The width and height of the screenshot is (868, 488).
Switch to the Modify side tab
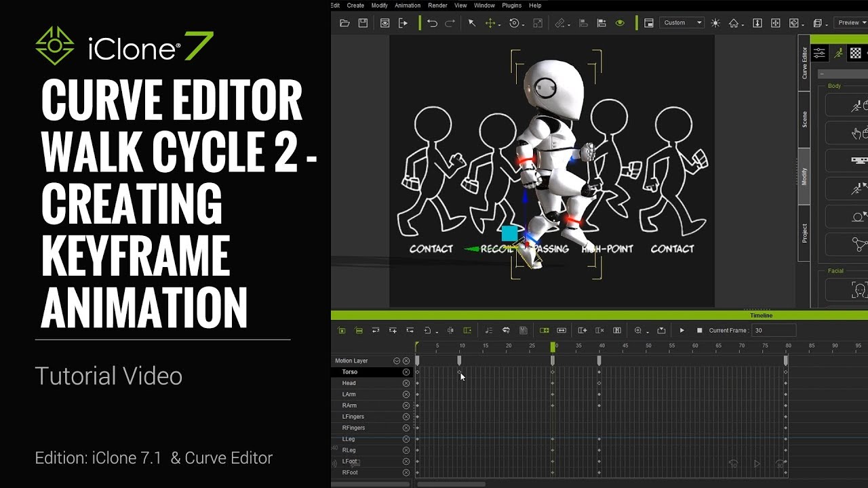click(804, 177)
